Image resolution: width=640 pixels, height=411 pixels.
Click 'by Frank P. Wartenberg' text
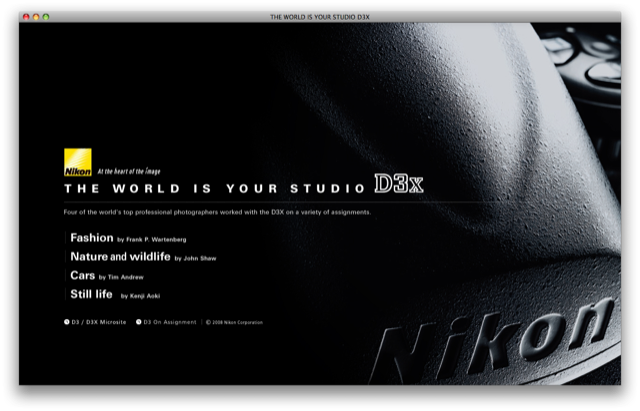pyautogui.click(x=152, y=240)
